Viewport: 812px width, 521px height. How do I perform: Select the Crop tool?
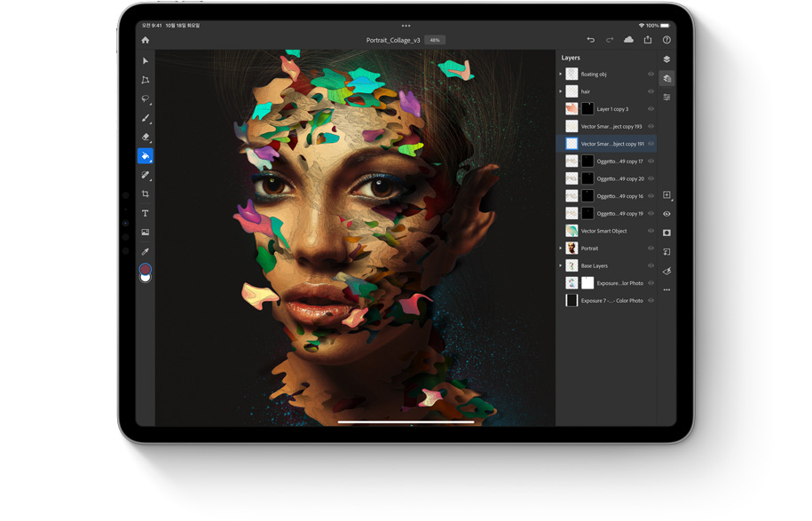(146, 193)
